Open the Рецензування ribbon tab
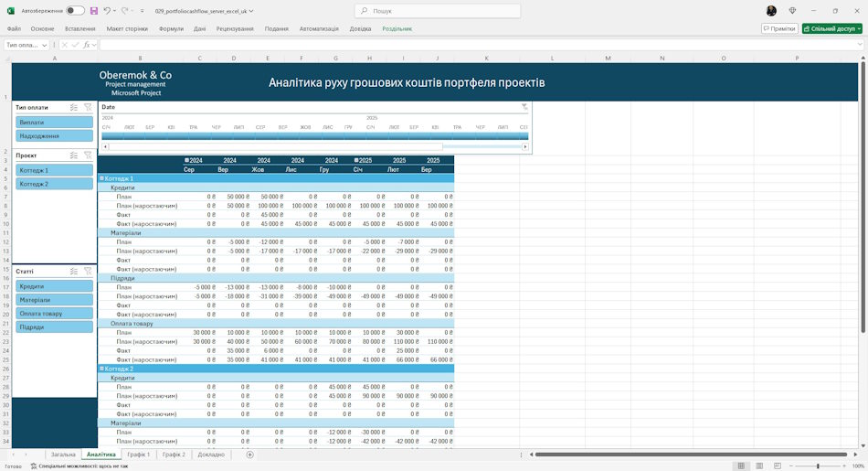868x471 pixels. (x=235, y=29)
